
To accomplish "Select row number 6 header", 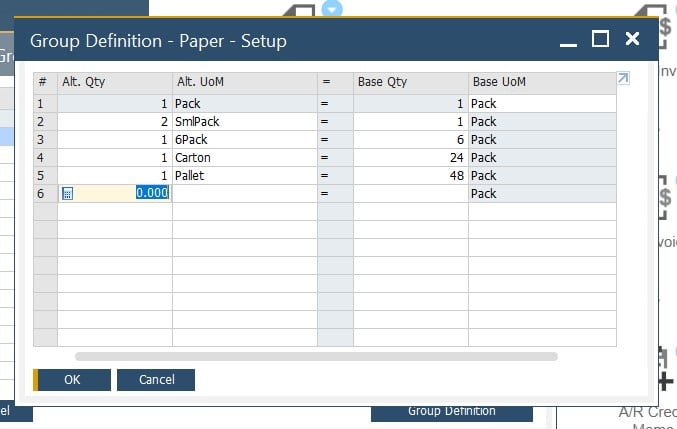I will pyautogui.click(x=45, y=194).
